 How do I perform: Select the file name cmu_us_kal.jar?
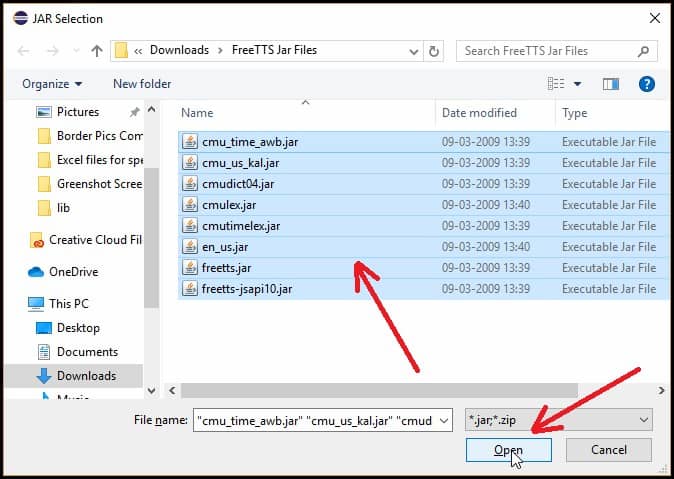(x=241, y=163)
